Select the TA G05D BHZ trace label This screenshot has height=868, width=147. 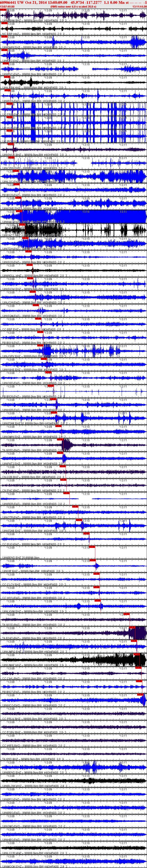(x=34, y=450)
